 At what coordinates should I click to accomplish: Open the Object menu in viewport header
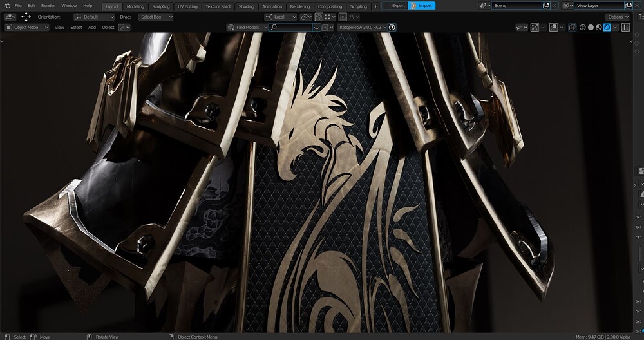coord(108,28)
